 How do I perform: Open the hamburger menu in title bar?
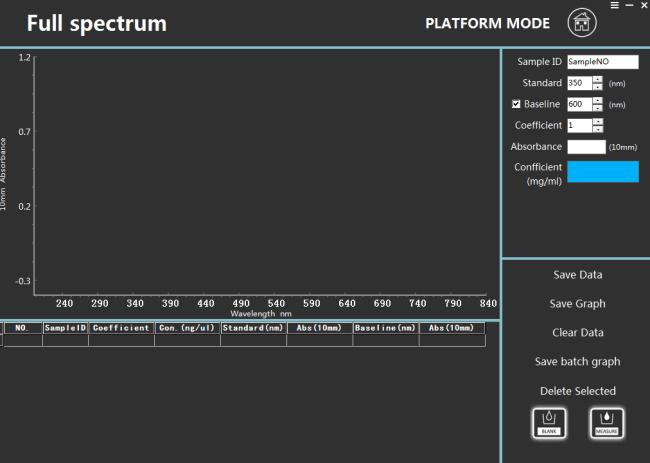(x=614, y=6)
